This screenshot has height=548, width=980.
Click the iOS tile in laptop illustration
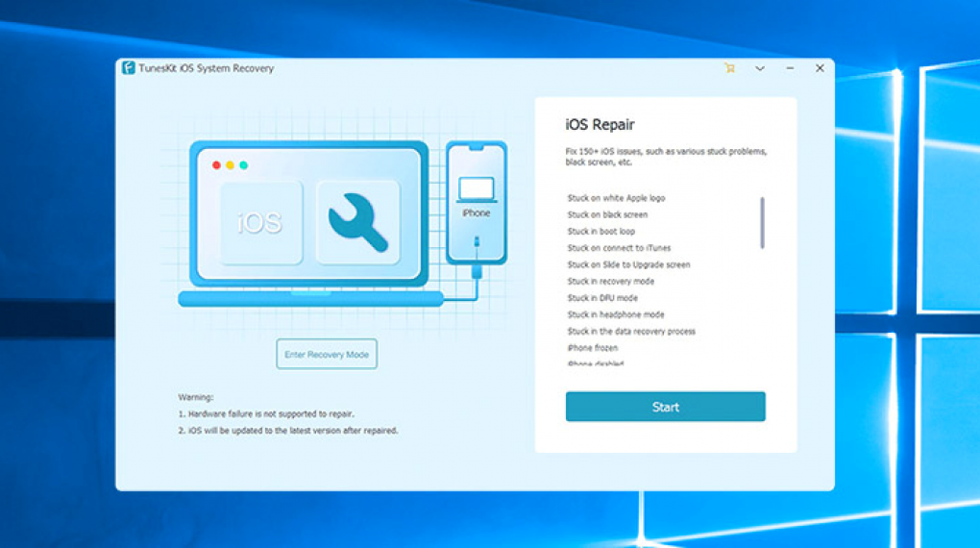point(260,222)
